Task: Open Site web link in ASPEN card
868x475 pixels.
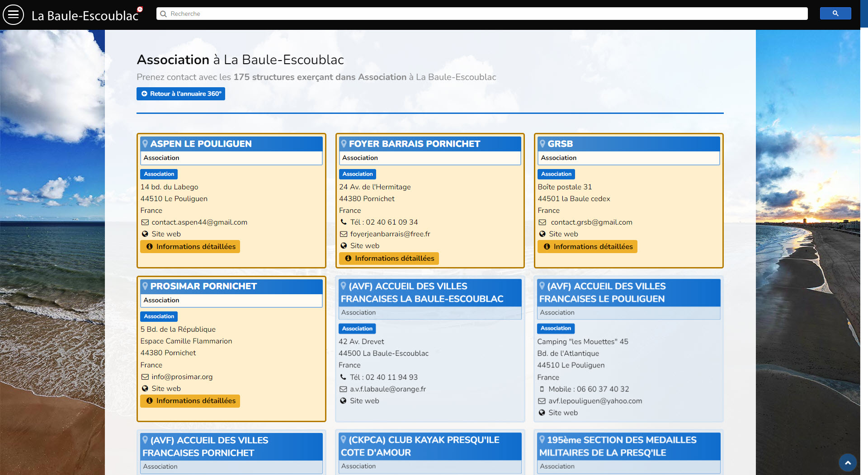Action: point(166,234)
